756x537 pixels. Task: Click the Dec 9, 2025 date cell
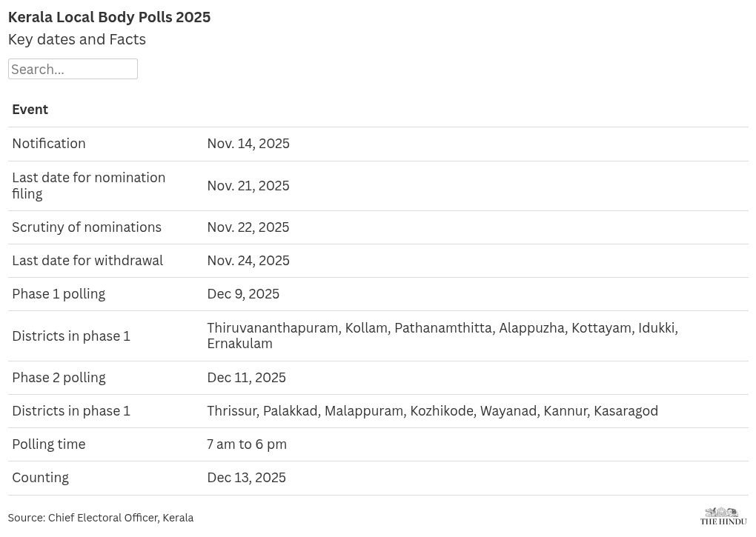(x=244, y=294)
